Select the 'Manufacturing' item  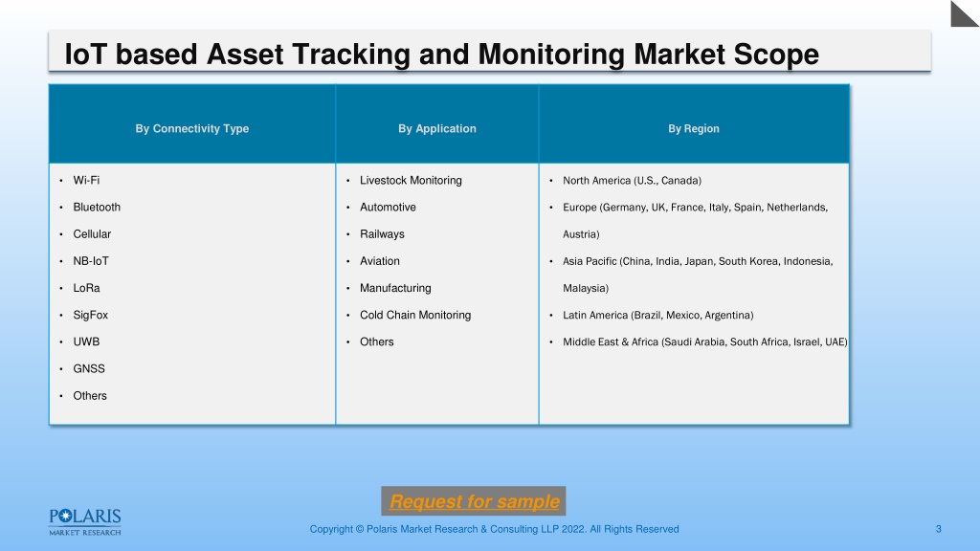[395, 287]
